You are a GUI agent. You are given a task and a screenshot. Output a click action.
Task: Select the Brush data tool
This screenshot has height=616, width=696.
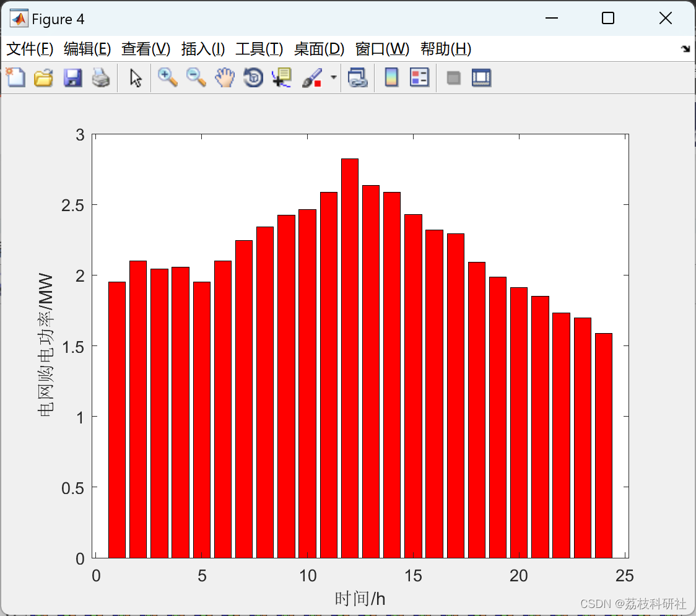click(x=312, y=77)
